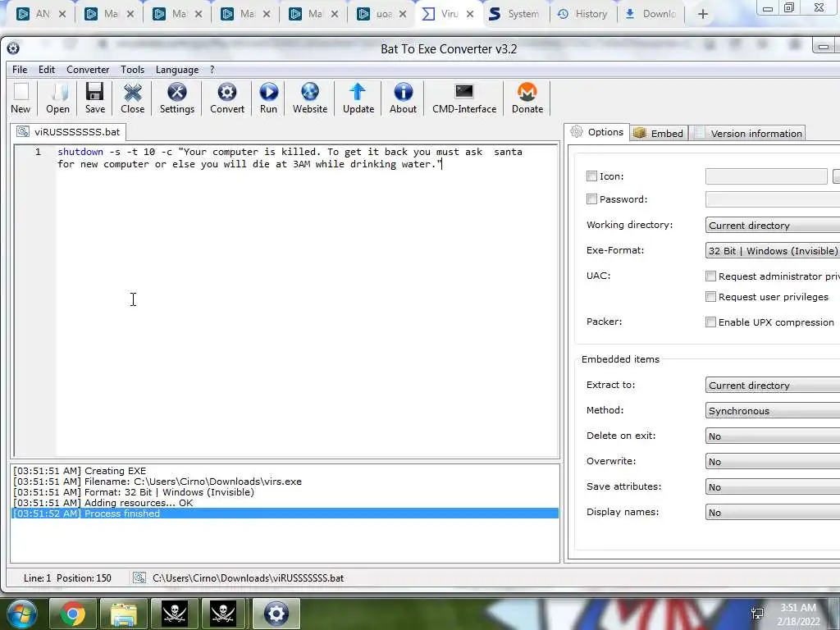
Task: Click the Update arrow icon
Action: (x=358, y=98)
